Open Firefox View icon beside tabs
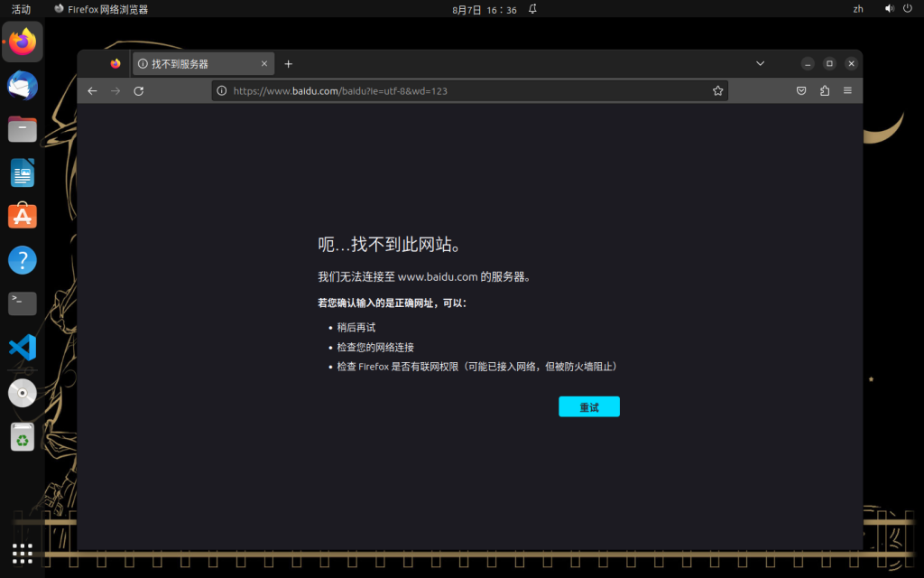924x578 pixels. [x=115, y=64]
